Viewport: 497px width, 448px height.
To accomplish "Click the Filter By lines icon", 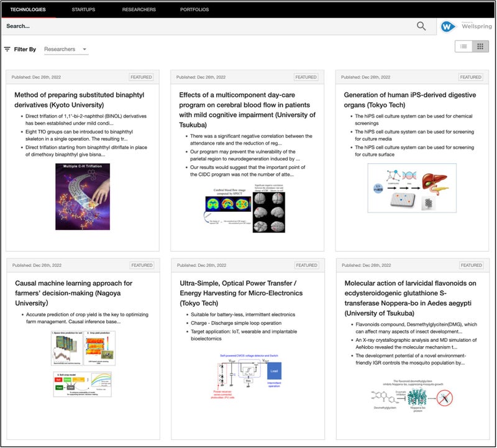I will pyautogui.click(x=7, y=49).
